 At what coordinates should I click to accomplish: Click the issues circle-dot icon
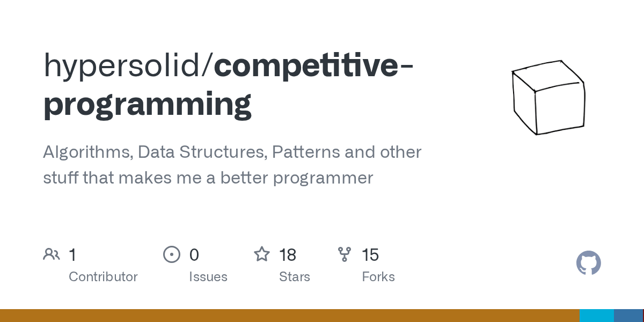coord(171,254)
